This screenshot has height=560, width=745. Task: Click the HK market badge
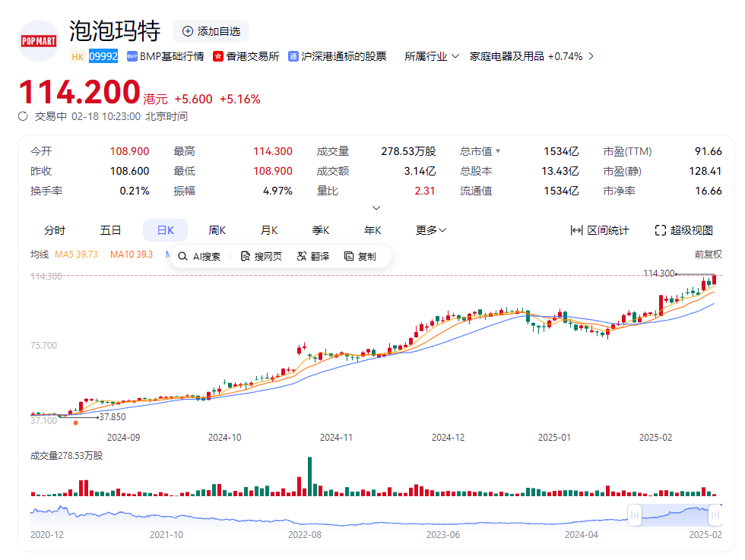78,56
